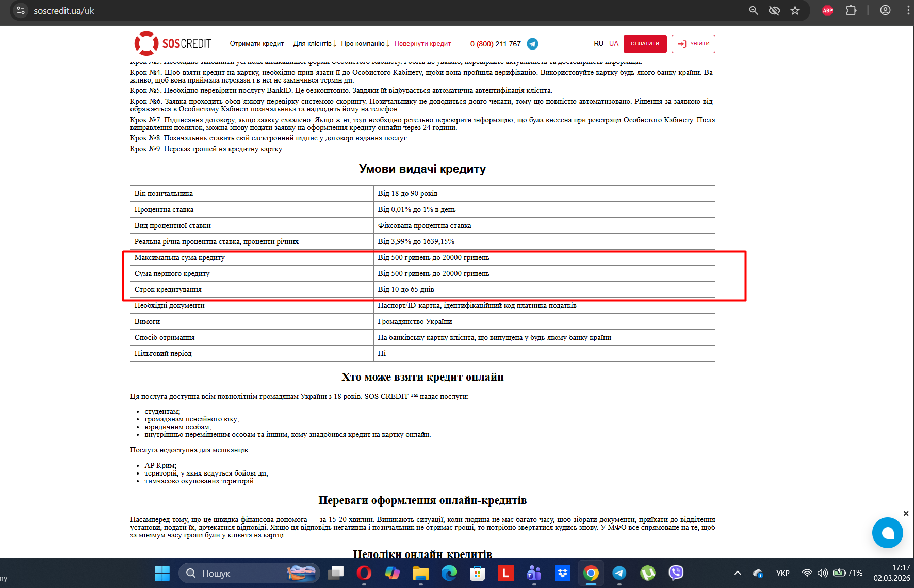Open the "Отримати кредит" menu item

pyautogui.click(x=257, y=44)
